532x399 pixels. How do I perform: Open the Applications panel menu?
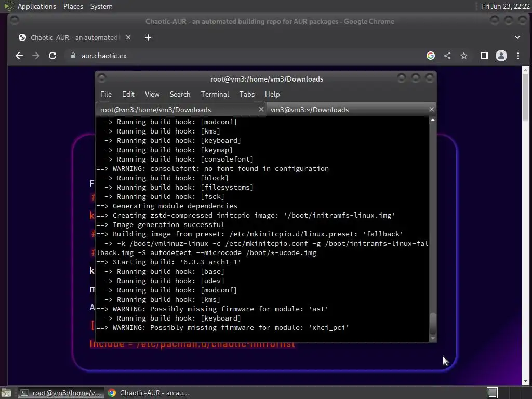pyautogui.click(x=37, y=6)
